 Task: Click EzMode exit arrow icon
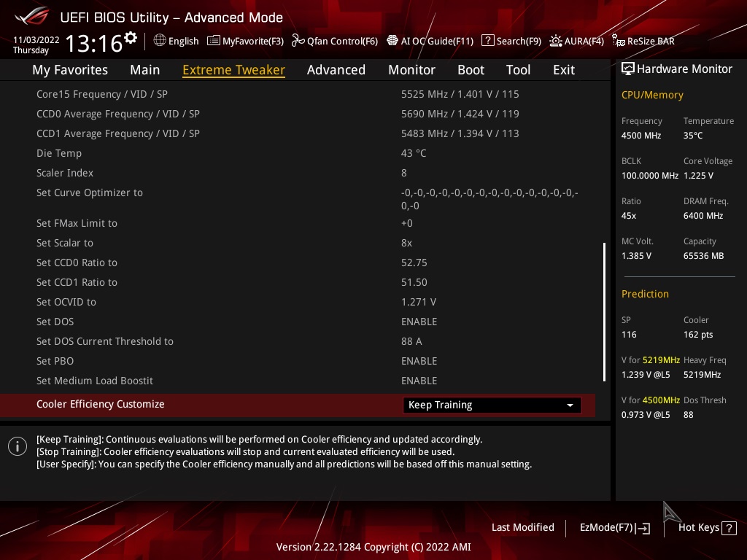pos(643,528)
